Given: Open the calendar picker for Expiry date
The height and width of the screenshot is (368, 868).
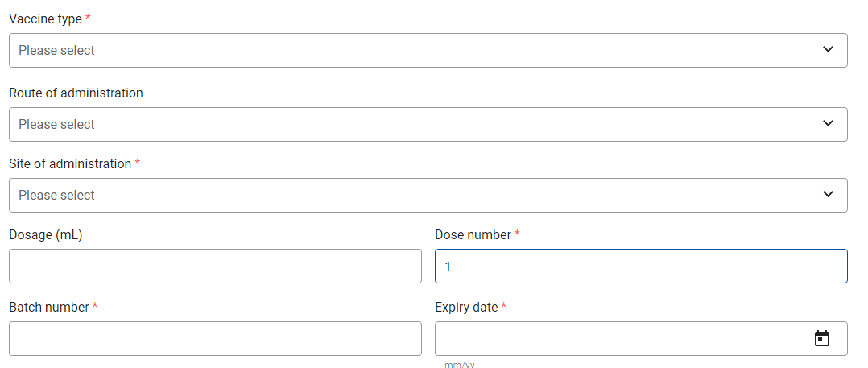Looking at the screenshot, I should click(822, 338).
